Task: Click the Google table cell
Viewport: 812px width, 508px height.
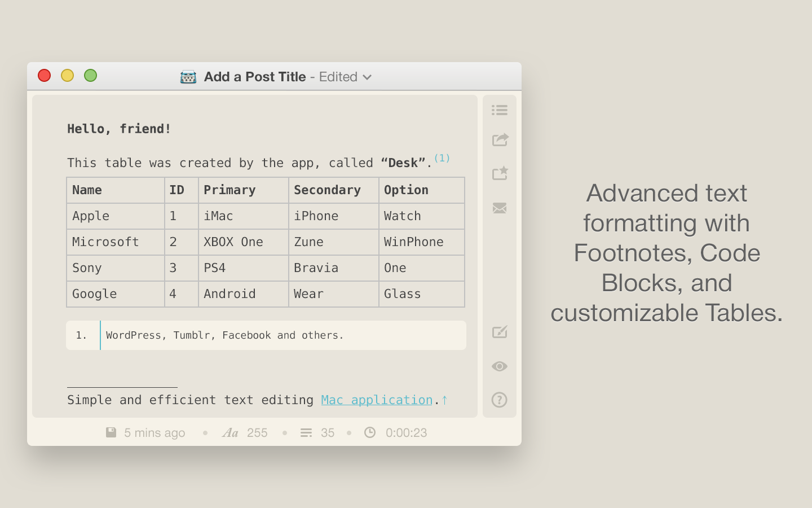Action: point(116,294)
